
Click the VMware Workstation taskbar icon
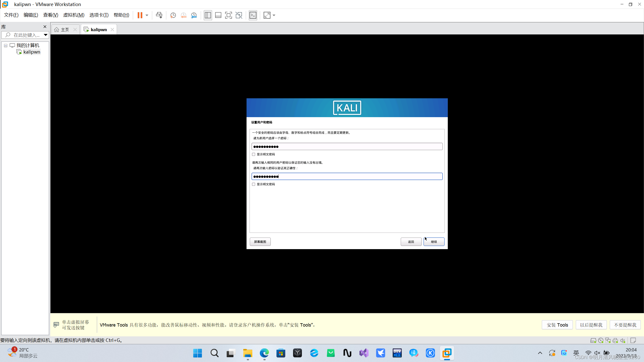[x=447, y=353]
